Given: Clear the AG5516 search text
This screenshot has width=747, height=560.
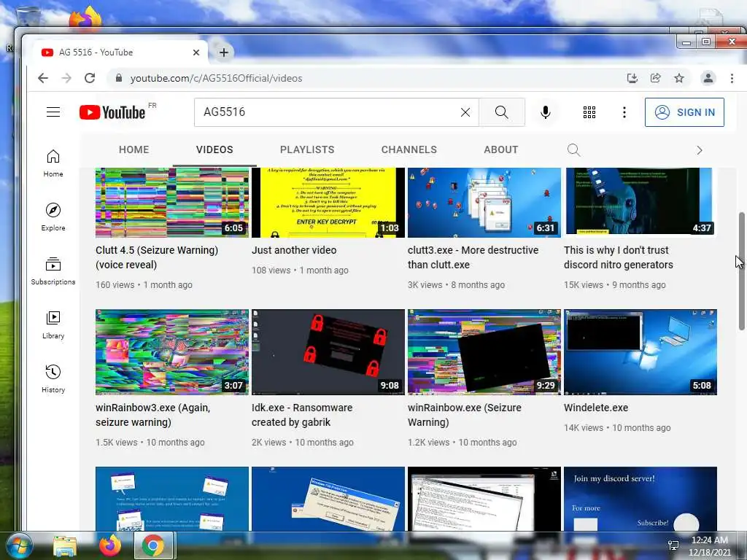Looking at the screenshot, I should [x=465, y=112].
